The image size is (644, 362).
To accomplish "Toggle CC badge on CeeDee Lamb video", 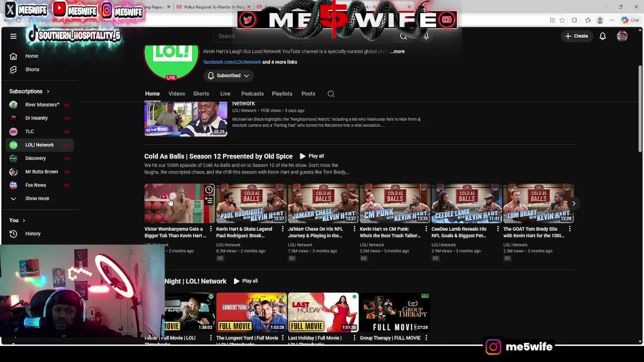I will [436, 258].
